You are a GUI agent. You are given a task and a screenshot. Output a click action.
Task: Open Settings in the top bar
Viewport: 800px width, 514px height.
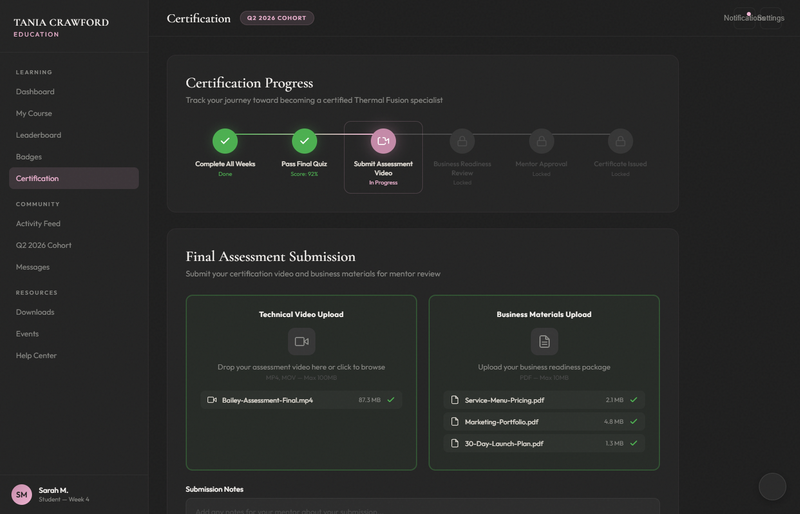click(x=771, y=18)
